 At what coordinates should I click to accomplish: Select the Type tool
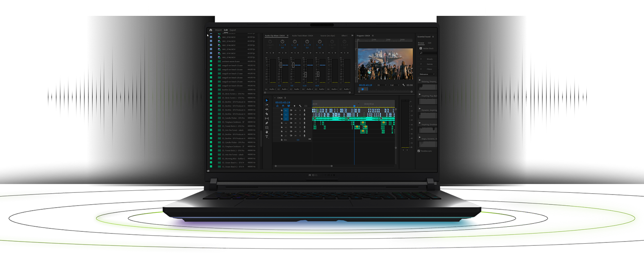(x=267, y=137)
